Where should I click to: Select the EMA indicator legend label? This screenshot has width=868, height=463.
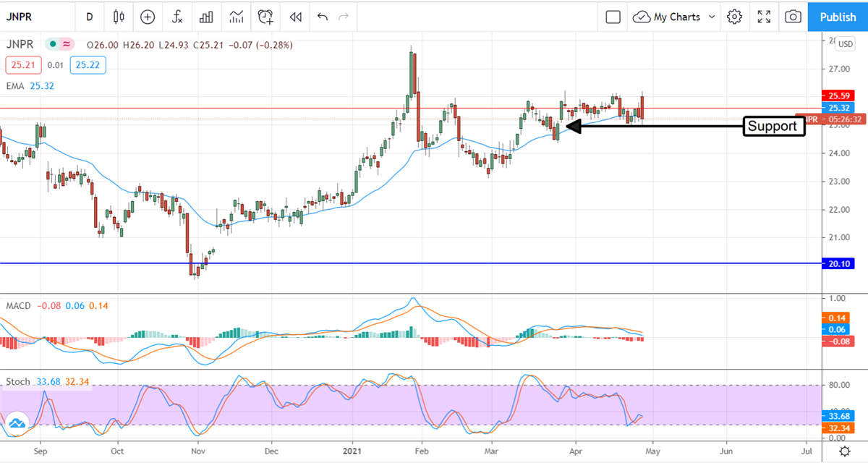pos(14,86)
